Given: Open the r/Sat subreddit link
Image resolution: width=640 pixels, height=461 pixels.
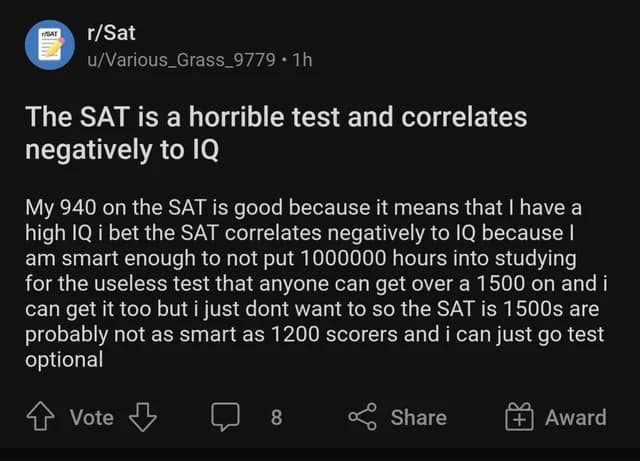Looking at the screenshot, I should 110,35.
